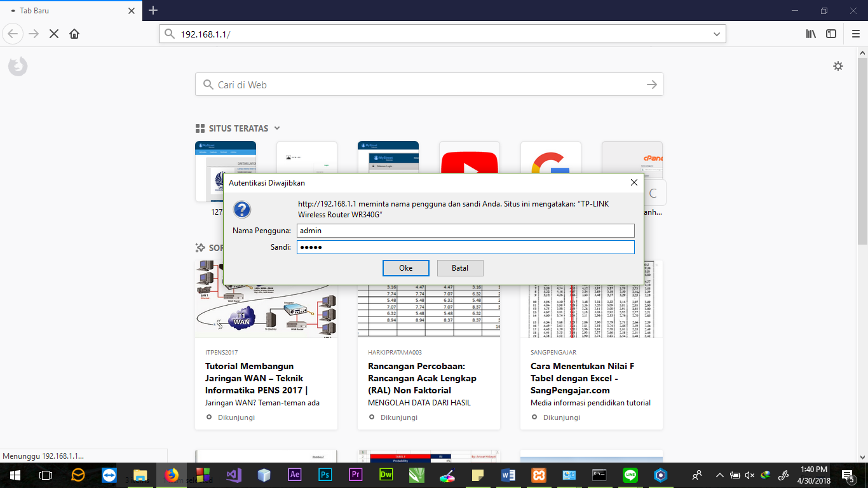
Task: Click the Cari di Web search box
Action: pos(429,84)
